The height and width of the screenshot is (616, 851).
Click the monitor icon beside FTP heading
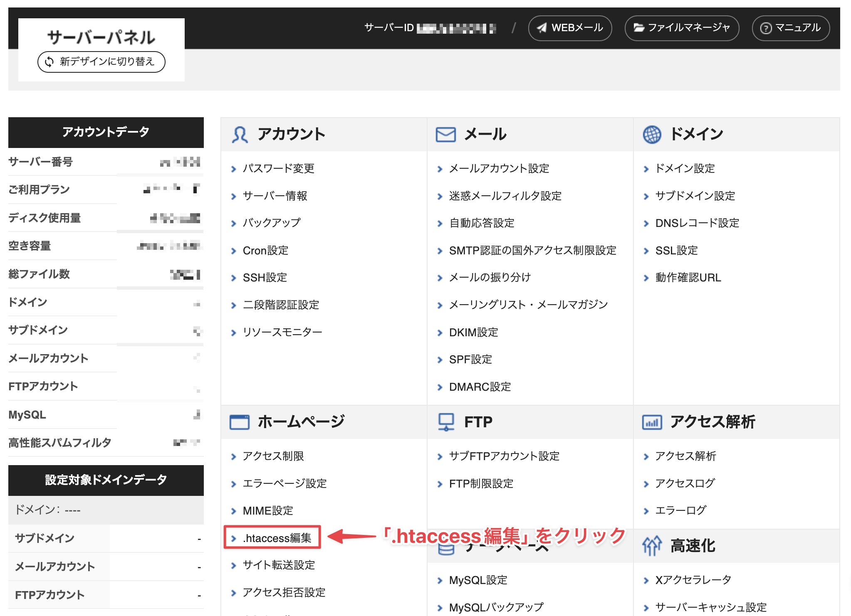[446, 422]
